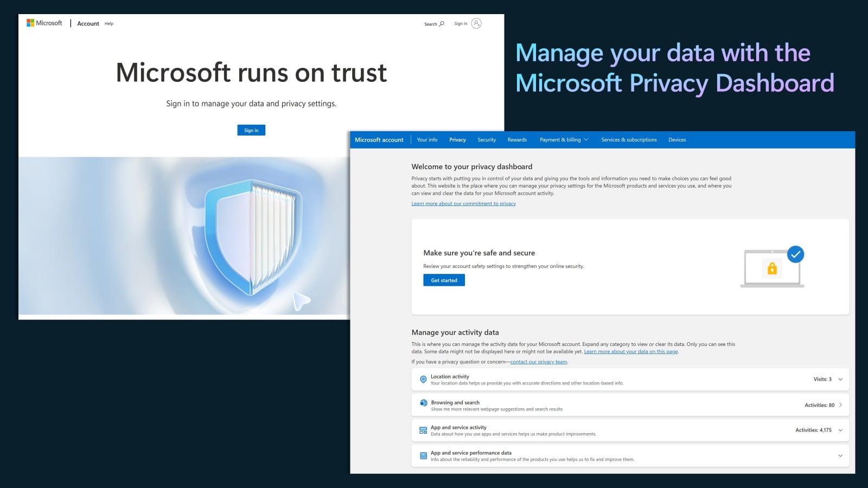
Task: Click contact our privacy team link
Action: [x=539, y=362]
